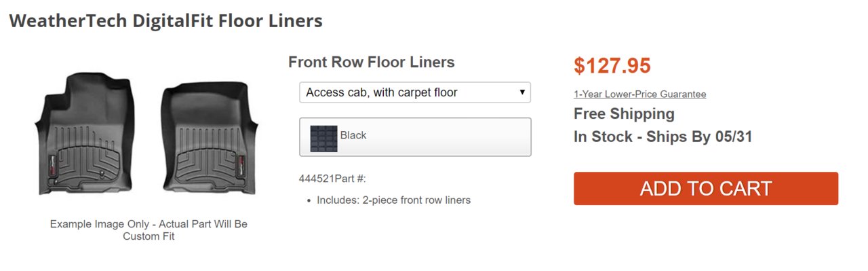Viewport: 868px width, 271px height.
Task: Open the 1-Year Lower-Price Guarantee link
Action: coord(639,94)
